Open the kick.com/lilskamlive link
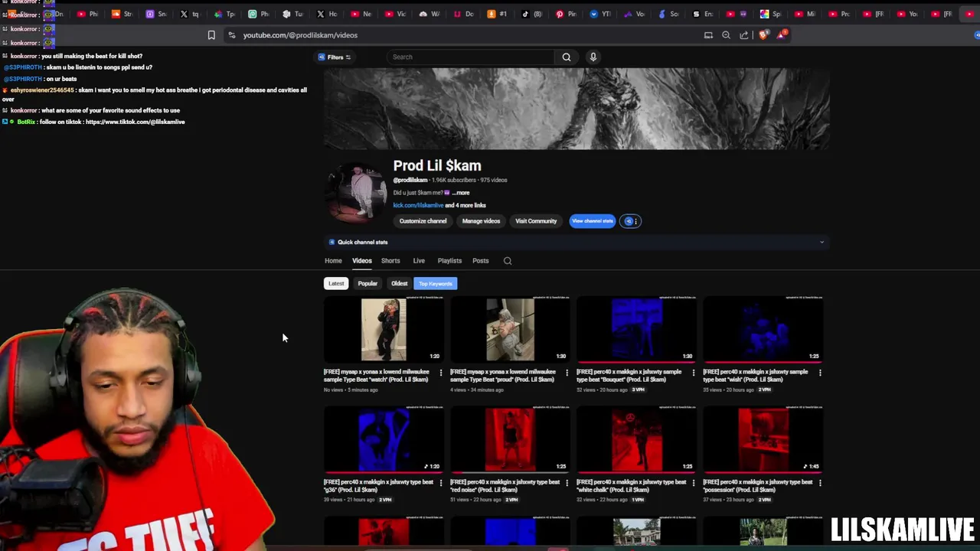980x551 pixels. click(x=418, y=205)
